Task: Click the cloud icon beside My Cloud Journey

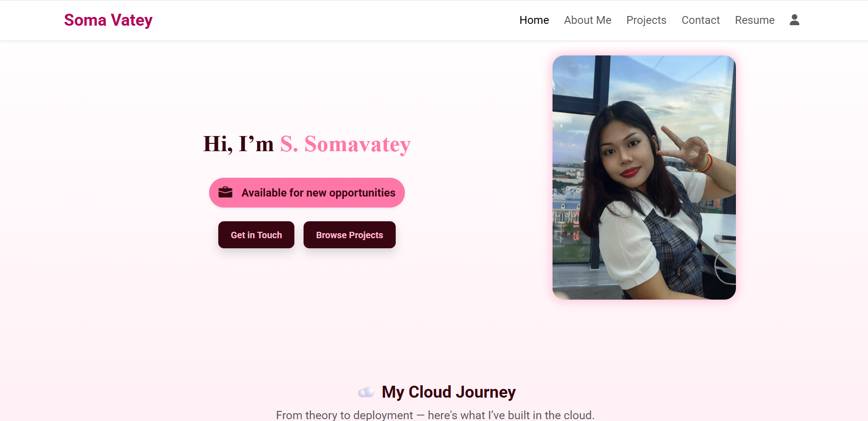Action: (366, 392)
